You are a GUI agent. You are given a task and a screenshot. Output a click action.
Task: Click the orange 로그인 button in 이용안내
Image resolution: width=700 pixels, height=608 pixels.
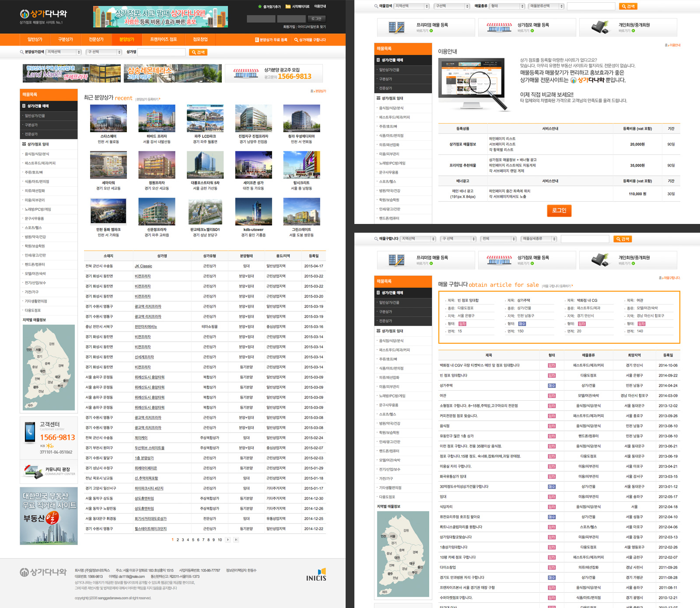pyautogui.click(x=559, y=210)
